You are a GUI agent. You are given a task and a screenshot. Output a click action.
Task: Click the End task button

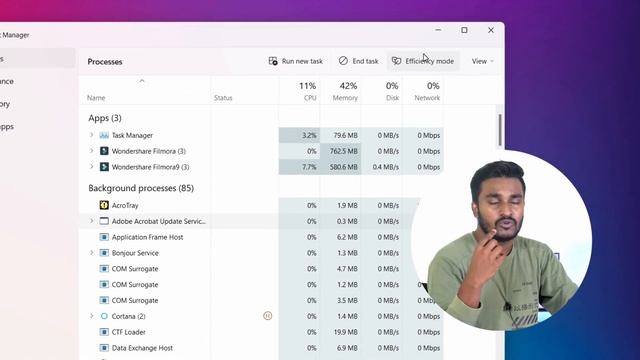pos(358,61)
